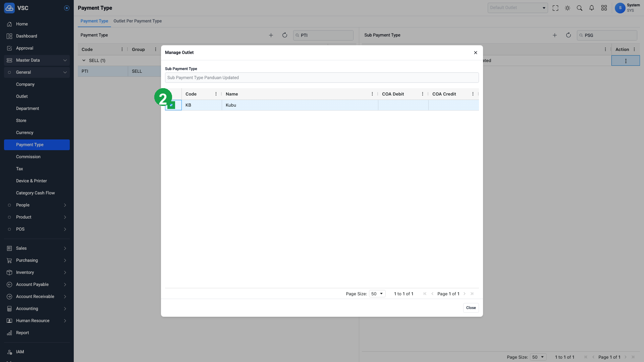
Task: Open notifications bell icon
Action: click(592, 8)
